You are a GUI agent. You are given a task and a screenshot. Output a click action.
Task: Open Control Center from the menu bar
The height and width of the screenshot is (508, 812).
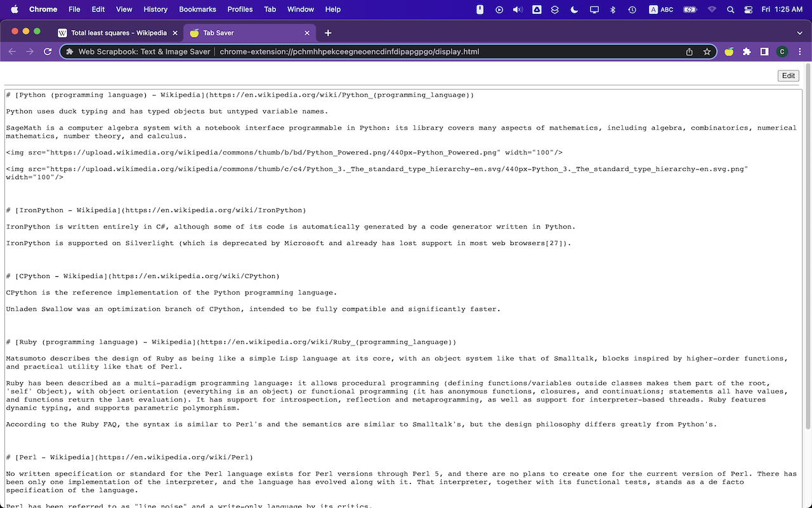click(749, 10)
